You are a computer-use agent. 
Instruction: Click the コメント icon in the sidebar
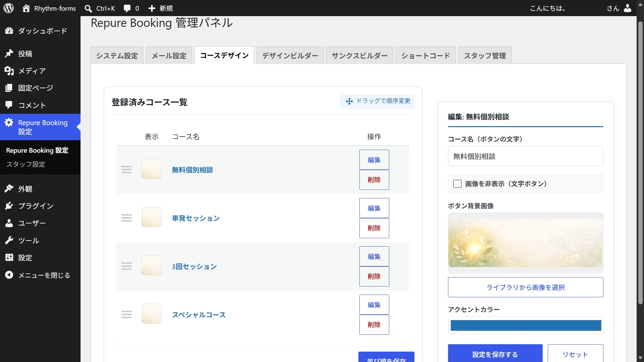pyautogui.click(x=9, y=105)
